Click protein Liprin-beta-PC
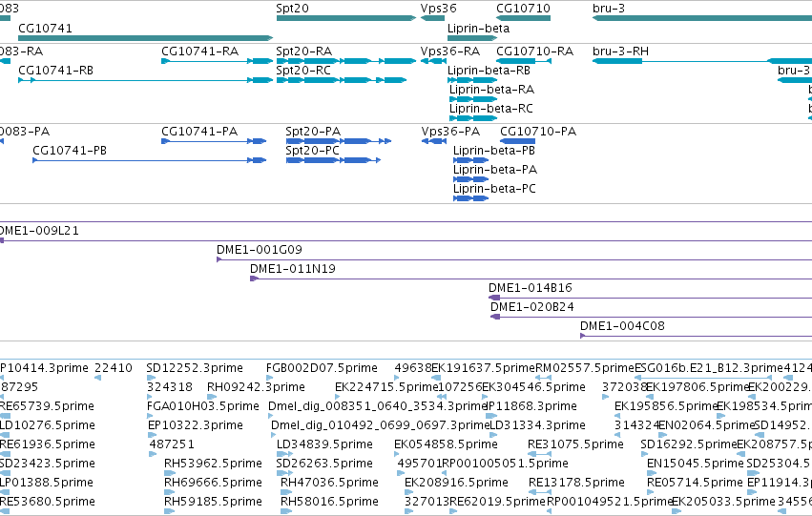812x516 pixels. click(471, 198)
